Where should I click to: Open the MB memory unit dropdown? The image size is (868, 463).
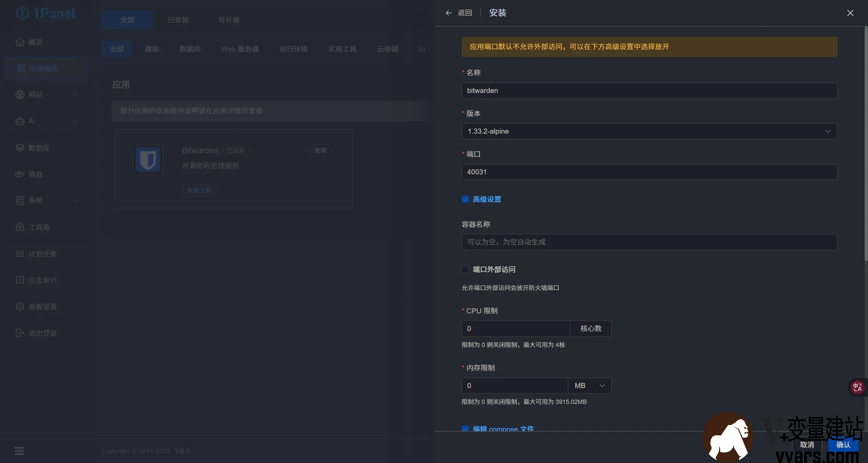[x=590, y=386]
